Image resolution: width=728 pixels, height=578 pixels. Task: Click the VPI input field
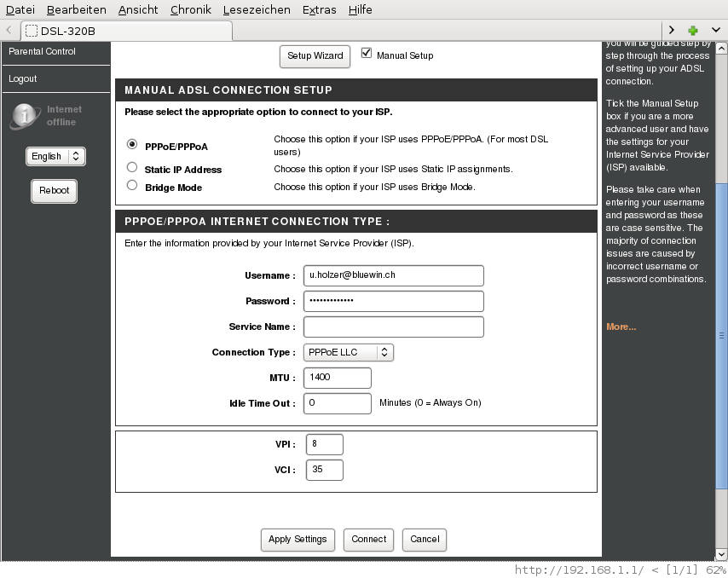(x=325, y=445)
